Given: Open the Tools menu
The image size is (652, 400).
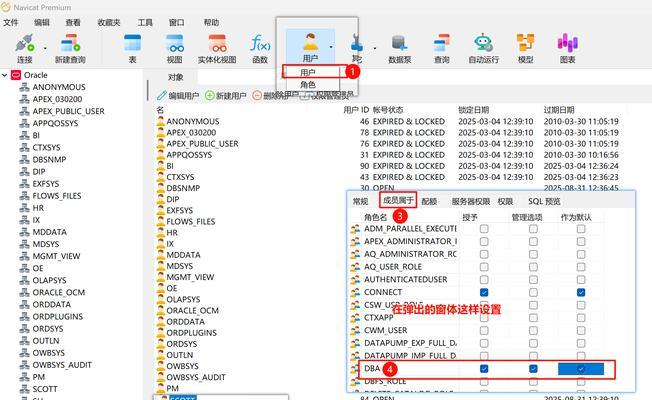Looking at the screenshot, I should coord(145,22).
